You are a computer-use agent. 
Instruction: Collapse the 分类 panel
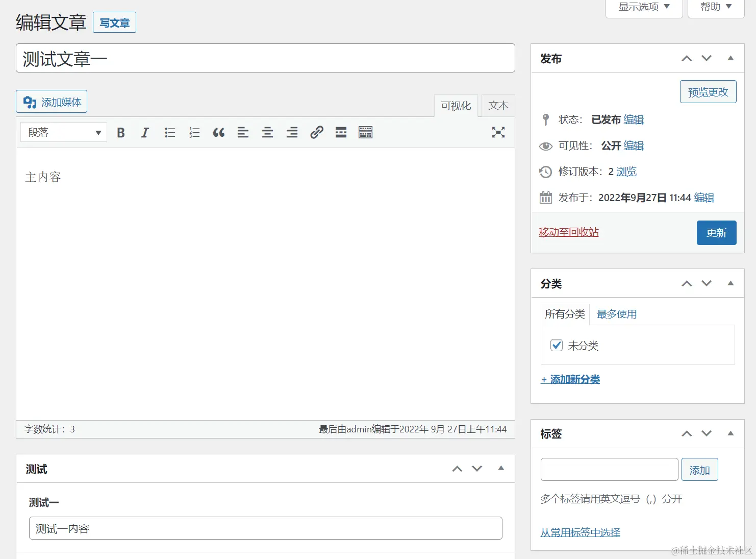[x=730, y=284]
